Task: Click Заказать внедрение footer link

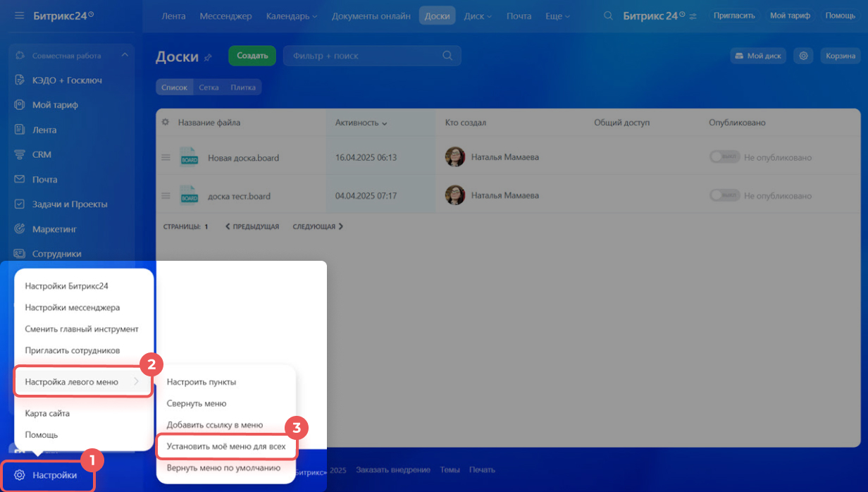Action: point(393,469)
